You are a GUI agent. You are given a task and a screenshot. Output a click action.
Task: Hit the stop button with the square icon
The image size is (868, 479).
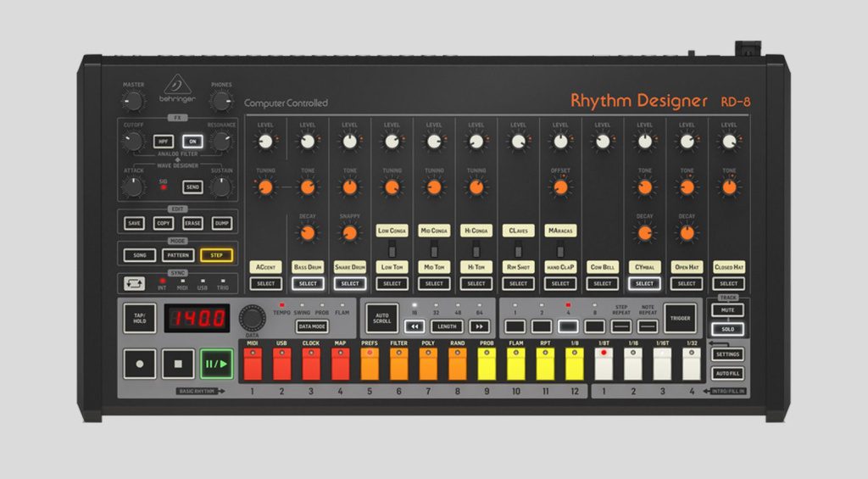[x=178, y=364]
